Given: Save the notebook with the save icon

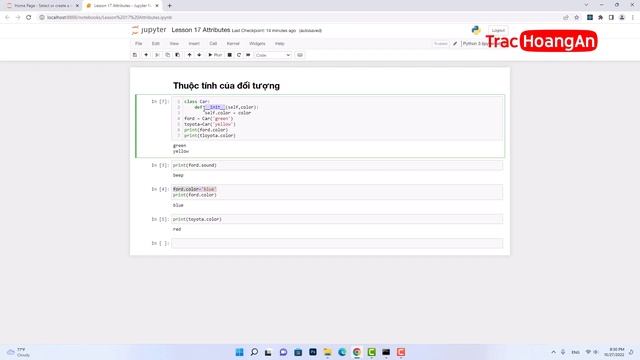Looking at the screenshot, I should 135,55.
